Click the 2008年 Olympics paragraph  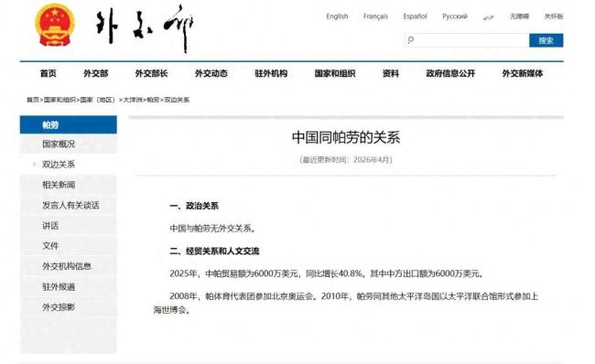pos(346,303)
